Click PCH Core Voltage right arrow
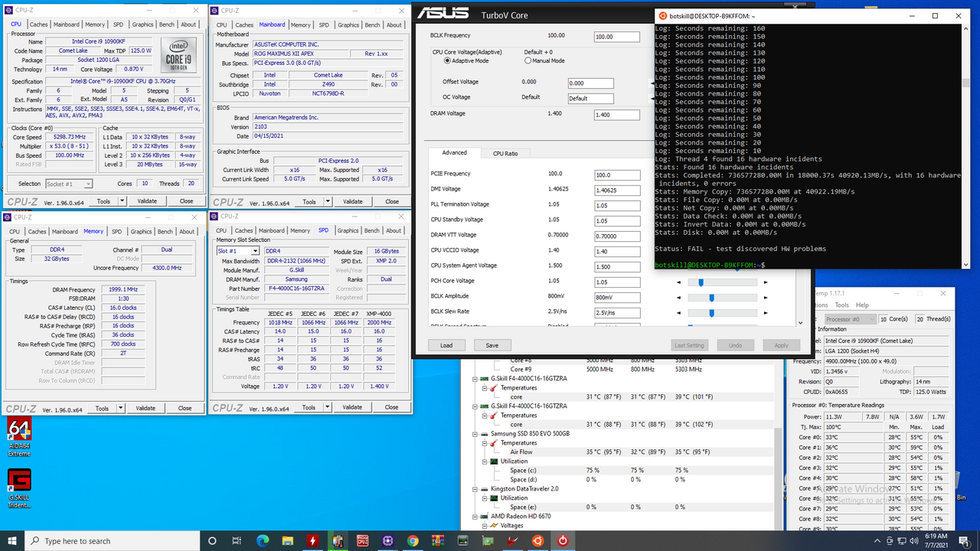The height and width of the screenshot is (551, 980). [765, 282]
